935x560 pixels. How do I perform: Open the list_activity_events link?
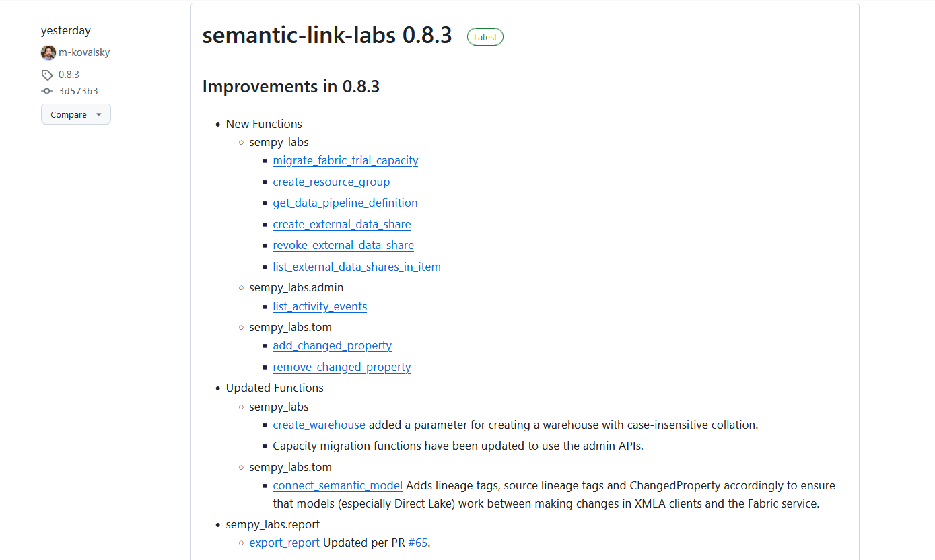pos(320,306)
